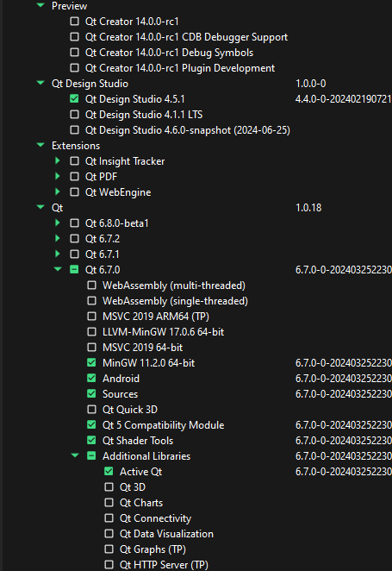Select the Qt Design Studio category label
Screen dimensions: 392x571
coord(90,84)
